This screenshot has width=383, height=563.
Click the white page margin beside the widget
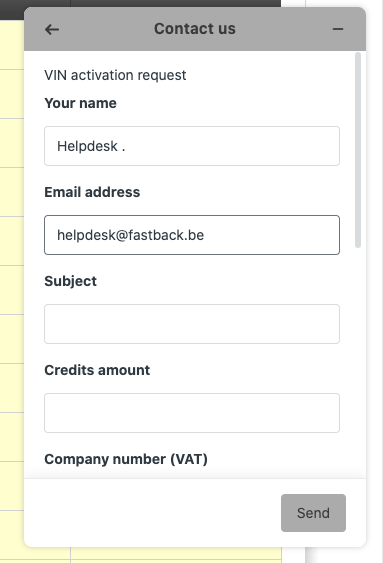click(x=374, y=282)
